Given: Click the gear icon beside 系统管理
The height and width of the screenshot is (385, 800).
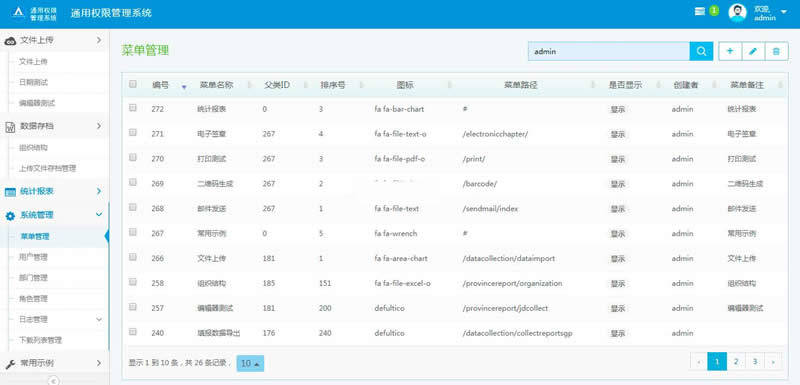Looking at the screenshot, I should 10,216.
